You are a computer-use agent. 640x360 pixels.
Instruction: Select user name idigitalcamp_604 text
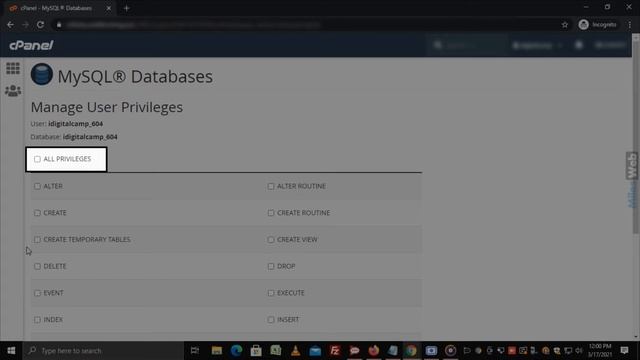(x=76, y=124)
